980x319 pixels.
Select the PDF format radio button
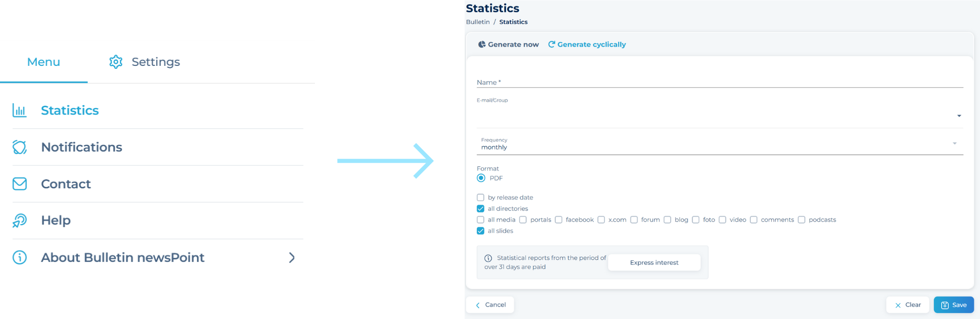click(481, 178)
